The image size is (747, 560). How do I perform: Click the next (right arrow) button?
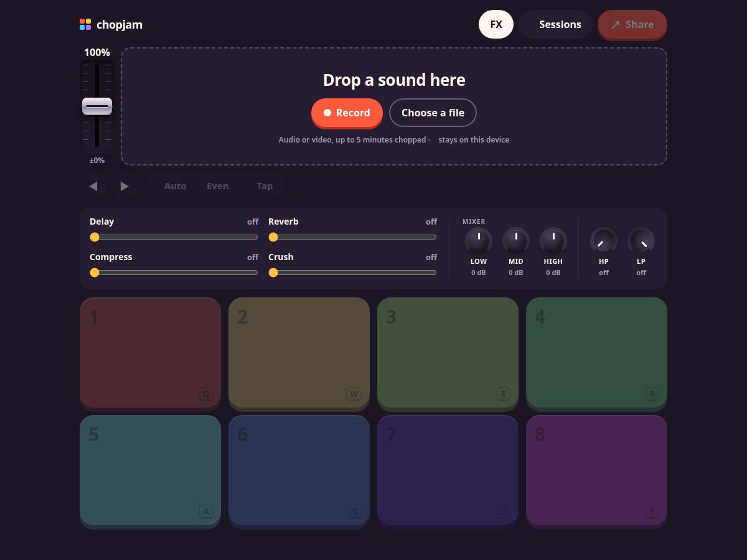[x=125, y=186]
